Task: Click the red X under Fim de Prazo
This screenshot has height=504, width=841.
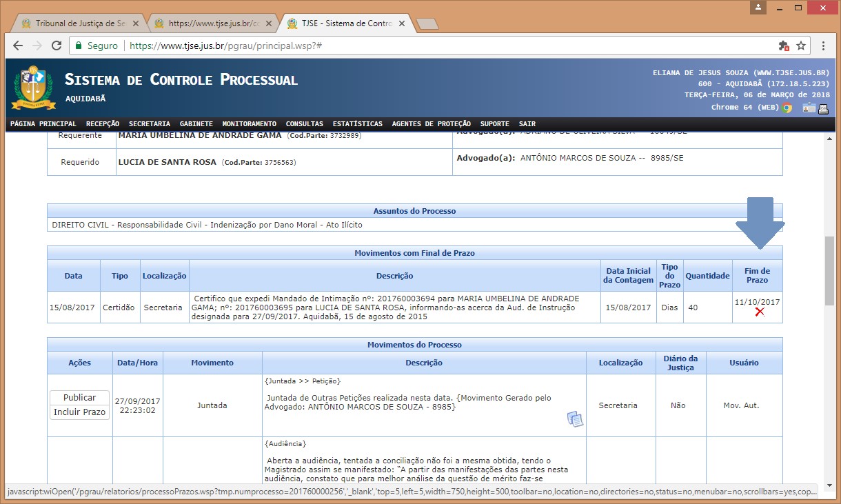Action: click(759, 312)
